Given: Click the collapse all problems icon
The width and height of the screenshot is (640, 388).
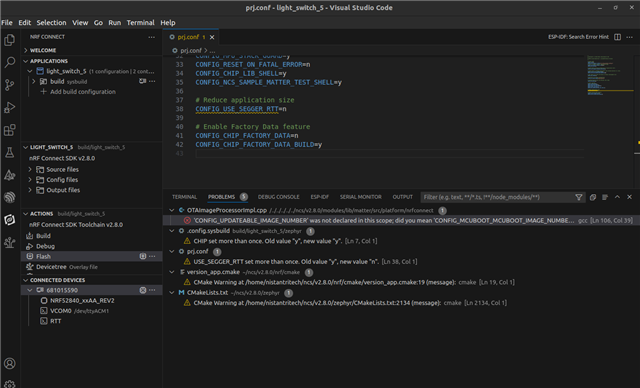Looking at the screenshot, I should [x=593, y=197].
